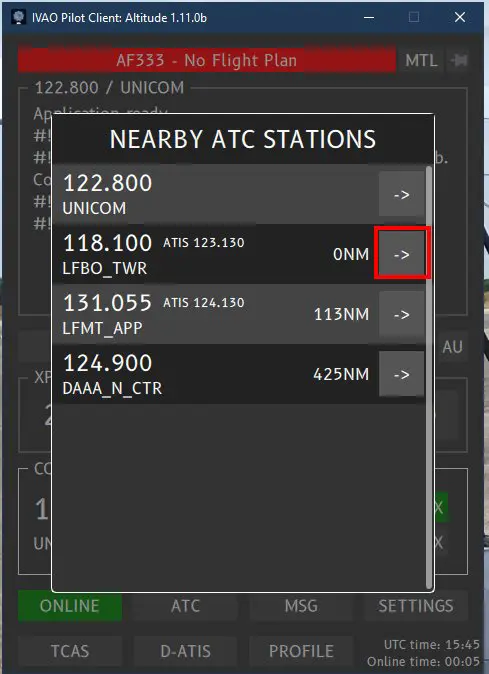Tune to LFMT_APP 131.055 arrow button
The image size is (489, 674).
click(401, 314)
